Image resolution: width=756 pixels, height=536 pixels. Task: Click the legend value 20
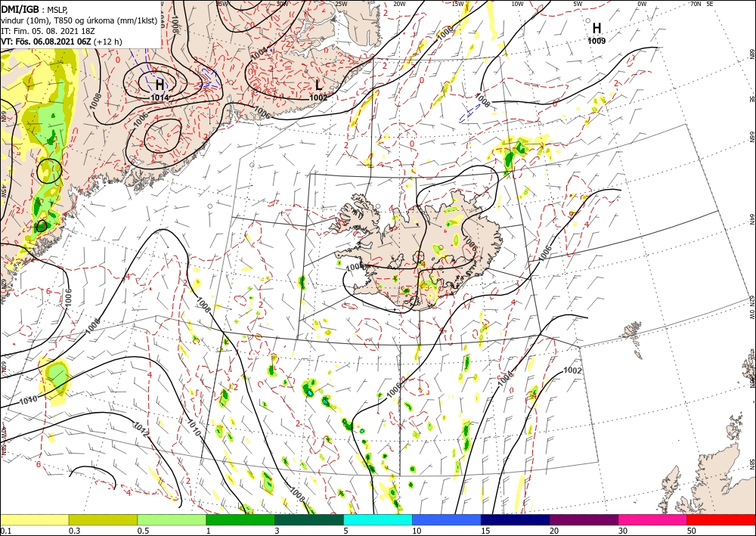click(554, 531)
